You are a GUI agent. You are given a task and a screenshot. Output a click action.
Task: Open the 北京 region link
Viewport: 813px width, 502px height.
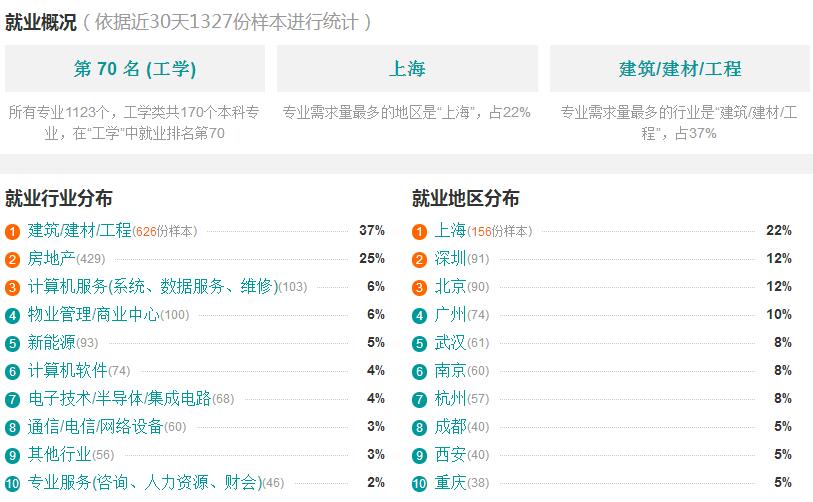click(450, 287)
